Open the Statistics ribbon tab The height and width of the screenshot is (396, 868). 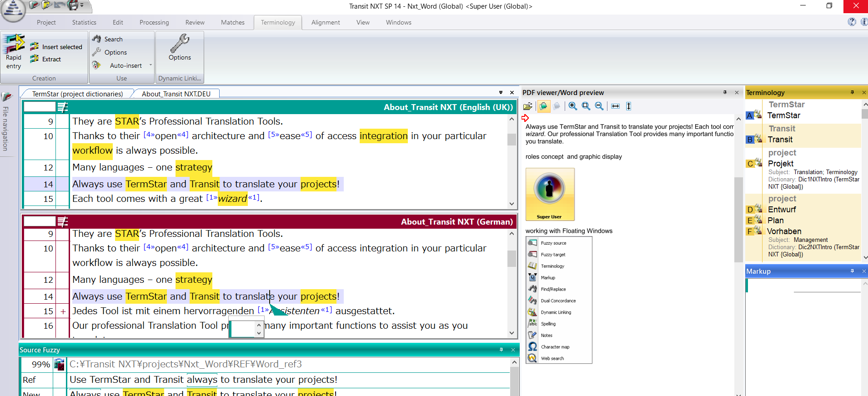click(84, 22)
